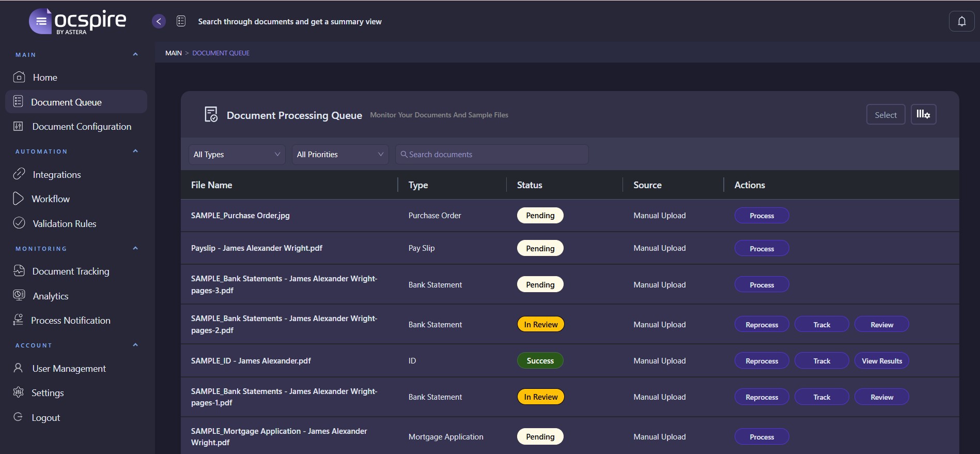Screen dimensions: 980x454
Task: Click the Validation Rules checkmark icon
Action: 19,223
